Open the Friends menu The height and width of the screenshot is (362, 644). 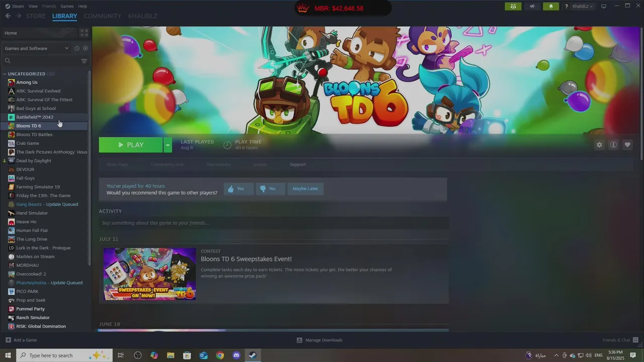(49, 6)
